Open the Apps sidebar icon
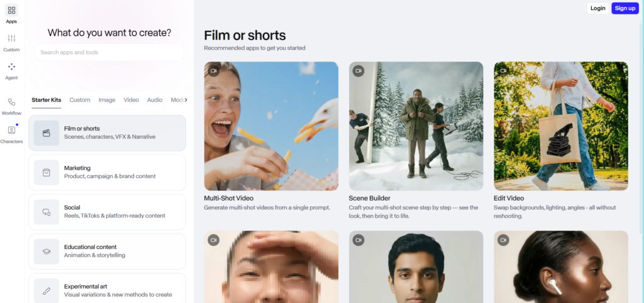644x303 pixels. [x=11, y=11]
